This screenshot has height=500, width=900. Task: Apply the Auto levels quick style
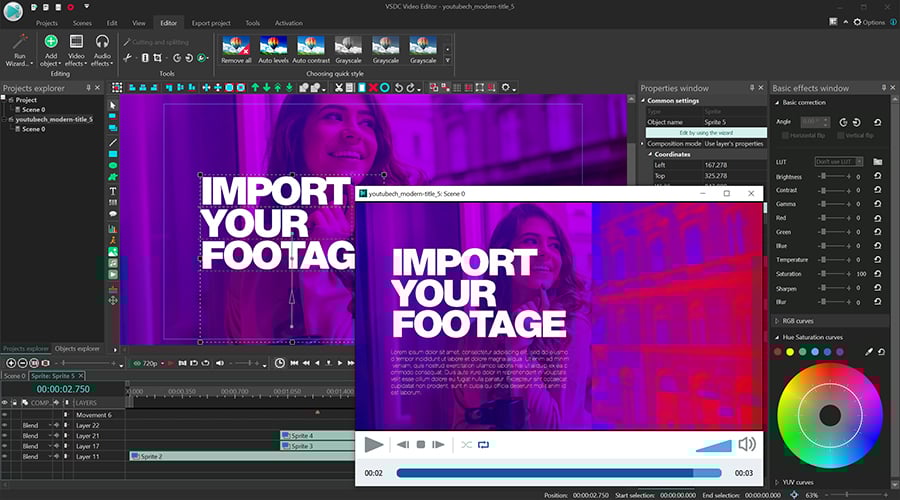point(273,44)
